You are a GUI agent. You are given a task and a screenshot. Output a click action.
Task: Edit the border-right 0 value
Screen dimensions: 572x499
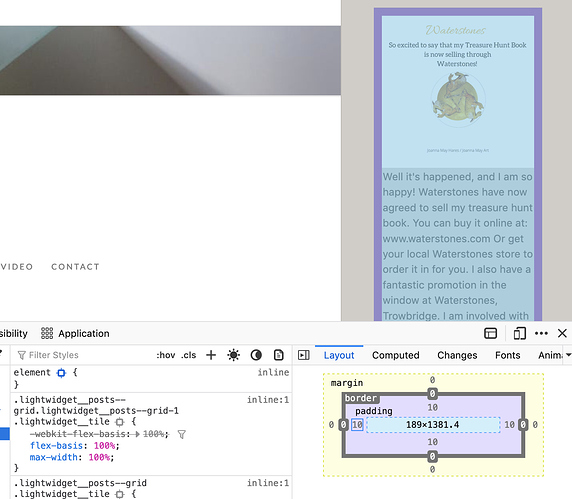click(x=523, y=425)
